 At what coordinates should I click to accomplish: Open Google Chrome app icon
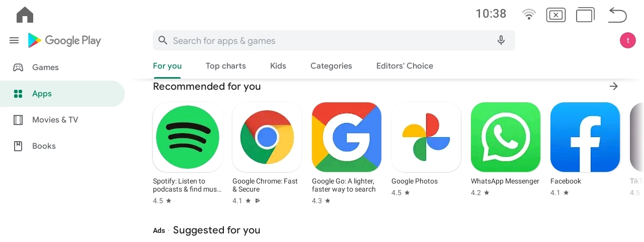(267, 137)
